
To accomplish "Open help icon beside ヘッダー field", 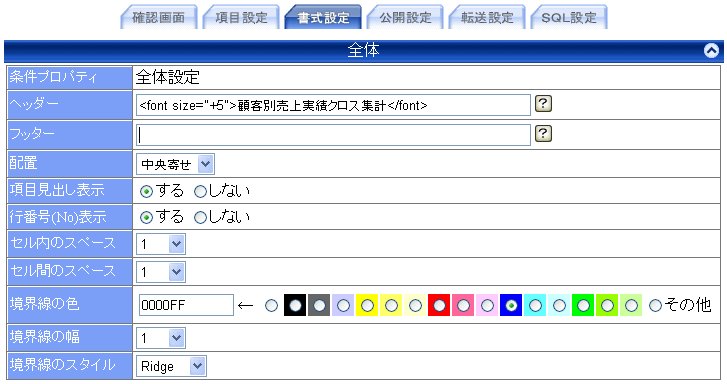I will (543, 103).
